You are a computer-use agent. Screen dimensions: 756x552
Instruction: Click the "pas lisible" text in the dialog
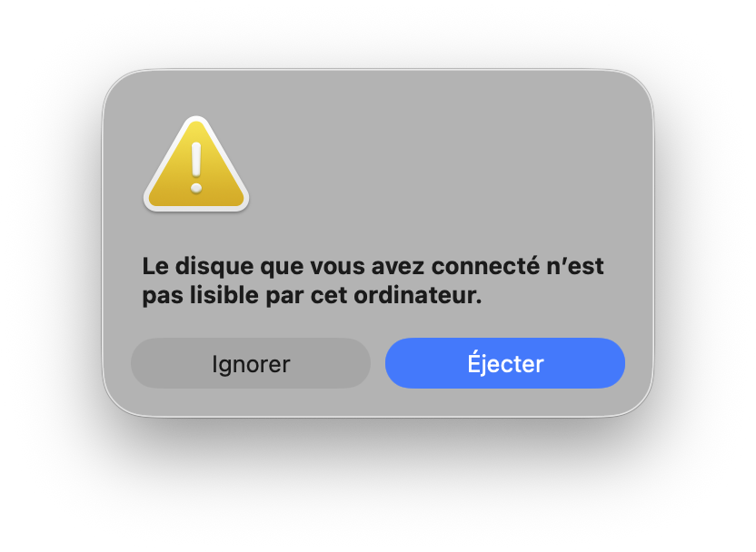point(201,295)
